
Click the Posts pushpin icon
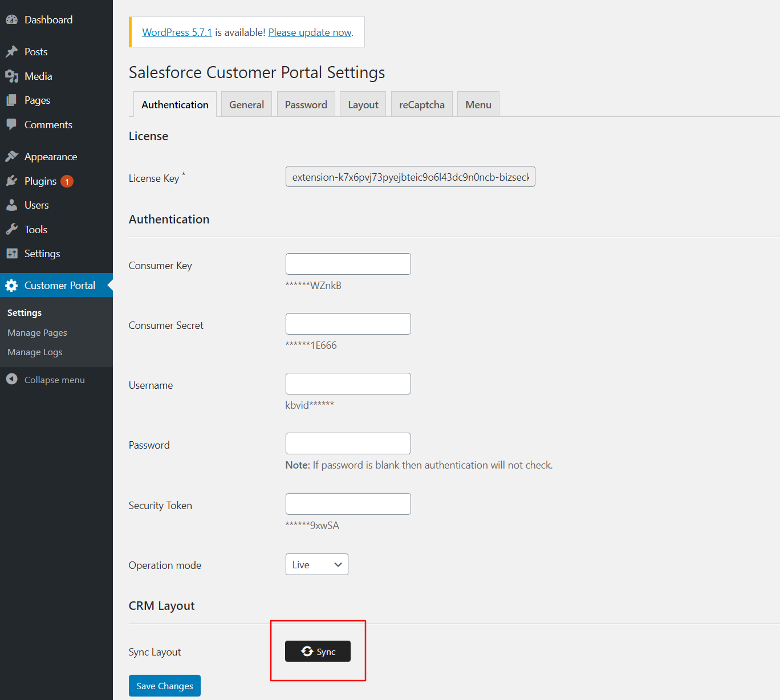(11, 52)
